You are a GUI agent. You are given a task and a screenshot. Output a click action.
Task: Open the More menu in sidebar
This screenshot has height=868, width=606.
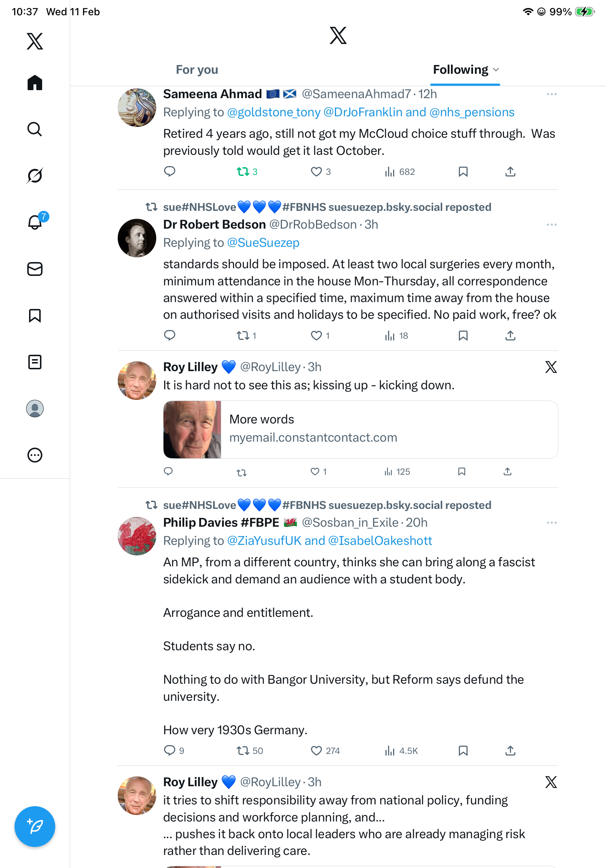35,455
